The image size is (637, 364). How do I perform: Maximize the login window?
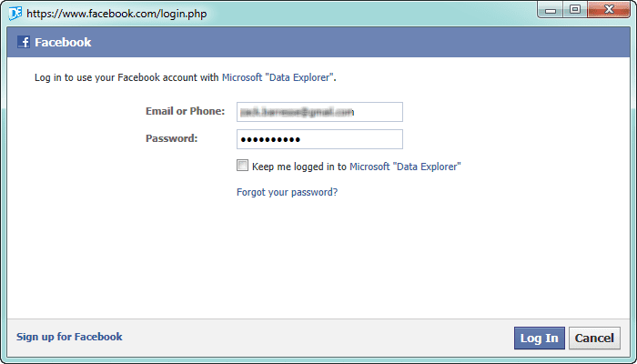point(575,10)
